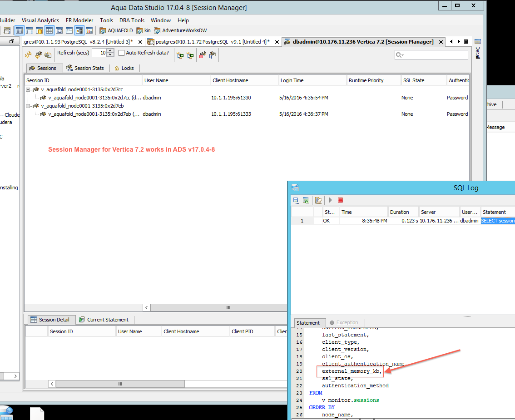
Task: Select session row with client 10.1.1.195:61330
Action: 247,98
